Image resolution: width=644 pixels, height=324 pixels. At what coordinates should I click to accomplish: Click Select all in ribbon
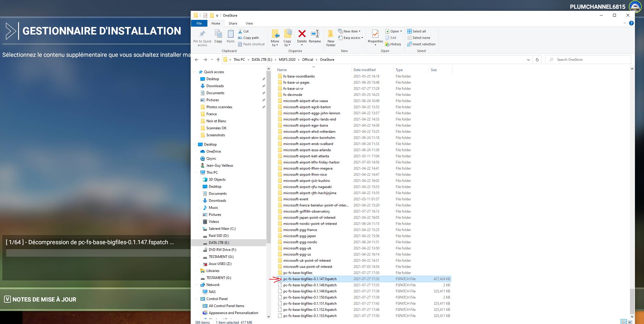(x=416, y=31)
